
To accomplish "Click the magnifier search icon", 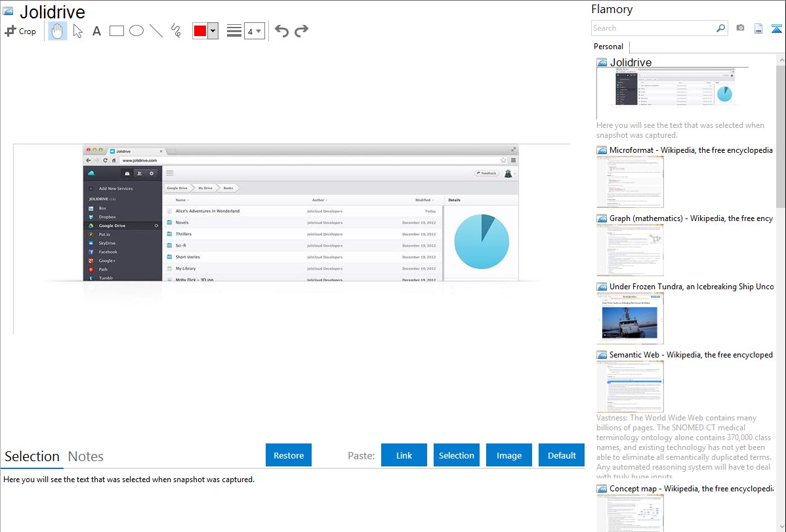I will coord(721,28).
